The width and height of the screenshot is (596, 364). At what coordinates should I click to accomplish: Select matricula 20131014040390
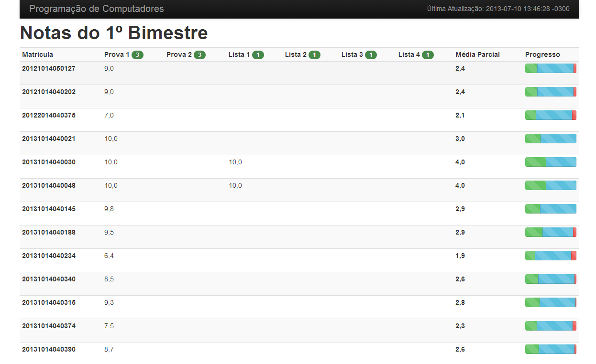[49, 349]
